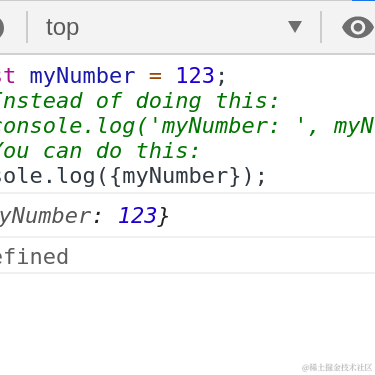Viewport: 375px width, 375px height.
Task: Expand the logged object 'myNumber: 123}'
Action: (84, 216)
